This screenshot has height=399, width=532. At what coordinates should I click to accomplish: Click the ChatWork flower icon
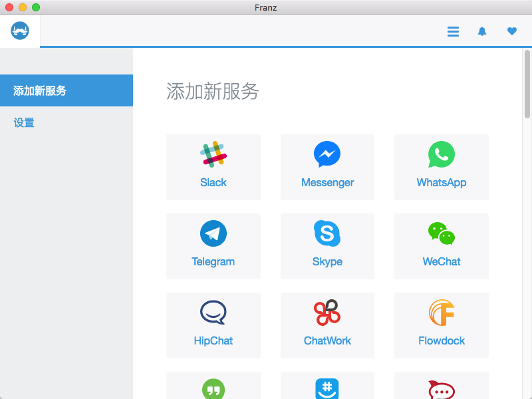(x=327, y=313)
